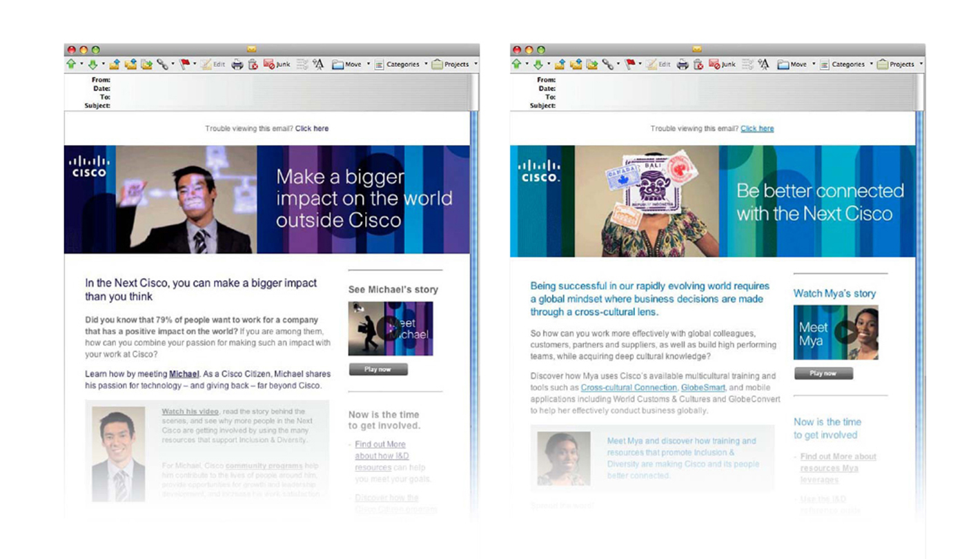The width and height of the screenshot is (980, 559).
Task: Go to previous message in Michael email window
Action: [x=71, y=64]
